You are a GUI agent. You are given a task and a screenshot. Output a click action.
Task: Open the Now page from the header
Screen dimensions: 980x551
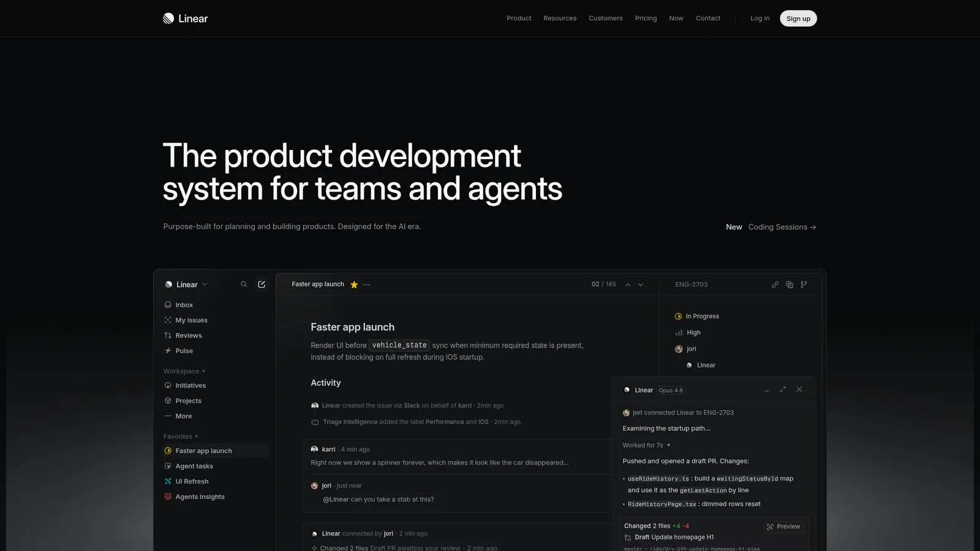676,18
